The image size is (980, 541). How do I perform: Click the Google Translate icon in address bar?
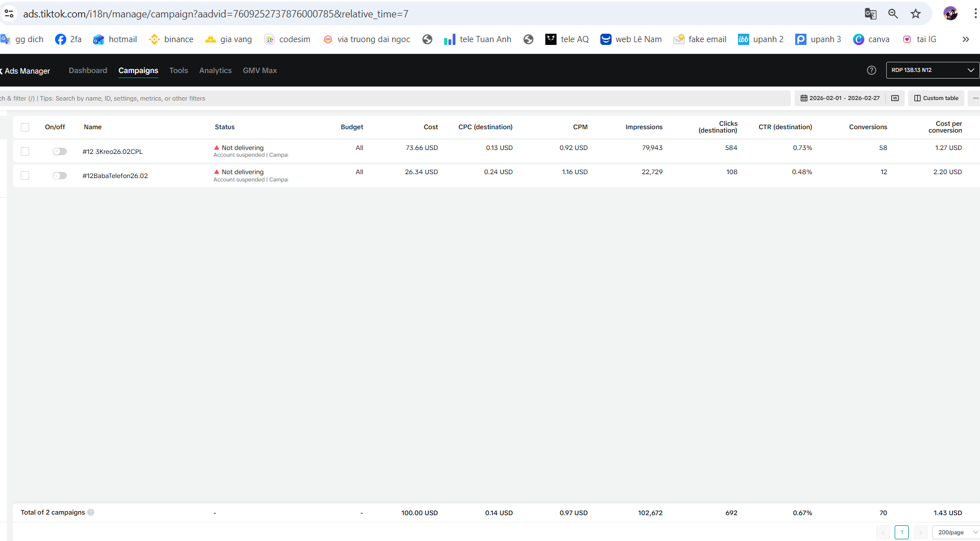point(870,14)
